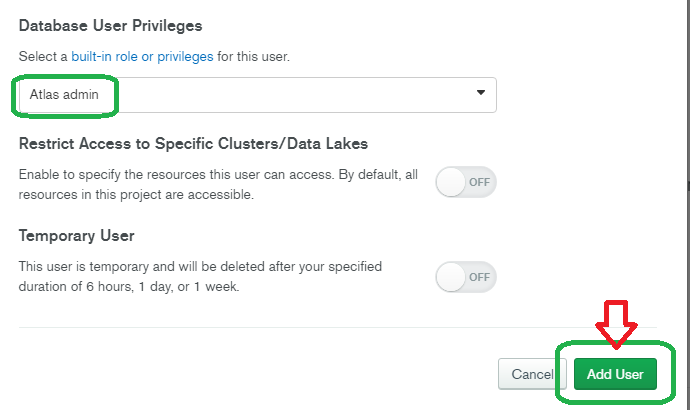
Task: Click the OFF label on Temporary User switch
Action: pos(480,277)
